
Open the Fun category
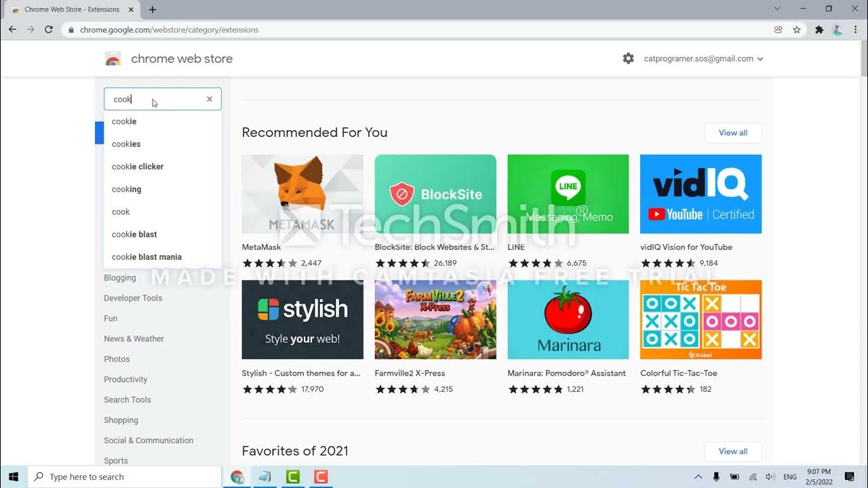(x=111, y=319)
